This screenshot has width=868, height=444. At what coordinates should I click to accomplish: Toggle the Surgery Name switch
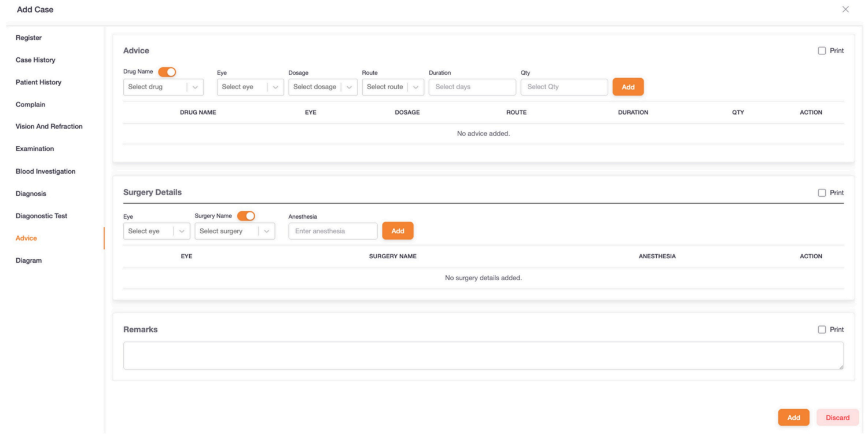point(246,216)
